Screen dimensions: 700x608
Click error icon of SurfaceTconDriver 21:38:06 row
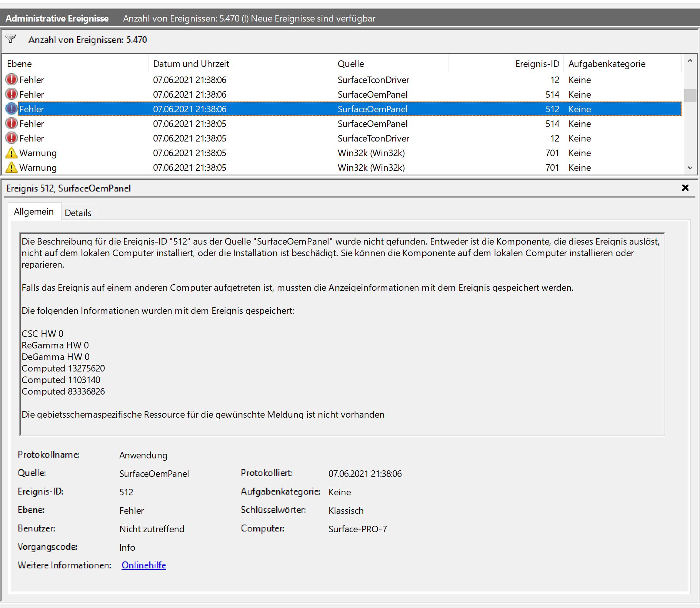(12, 80)
